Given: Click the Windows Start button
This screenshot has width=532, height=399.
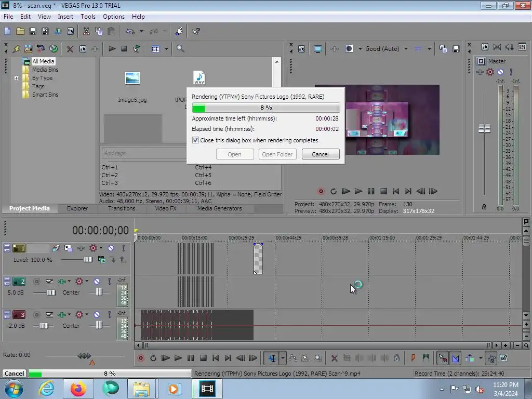Looking at the screenshot, I should coord(14,389).
